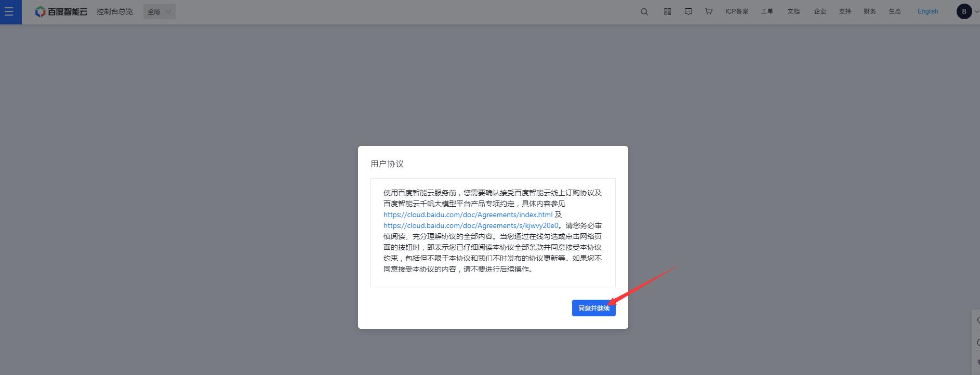980x375 pixels.
Task: Open the messages icon
Action: point(688,11)
